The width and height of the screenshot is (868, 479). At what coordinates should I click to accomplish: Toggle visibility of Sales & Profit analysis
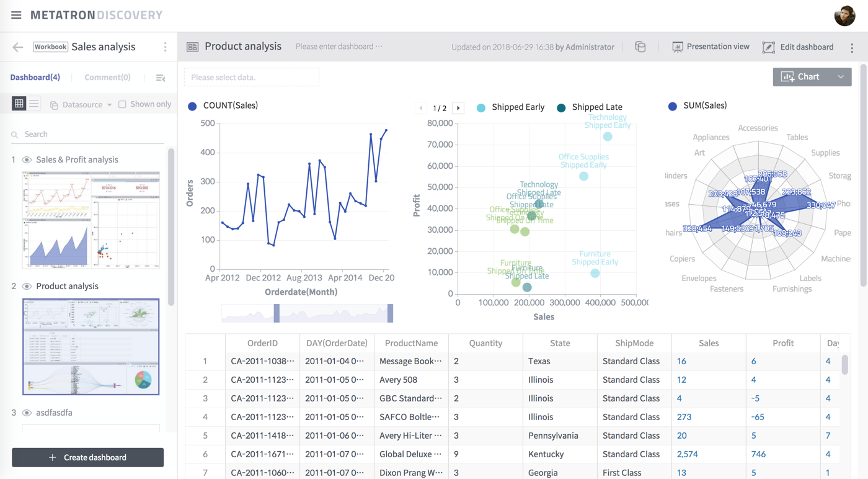27,160
